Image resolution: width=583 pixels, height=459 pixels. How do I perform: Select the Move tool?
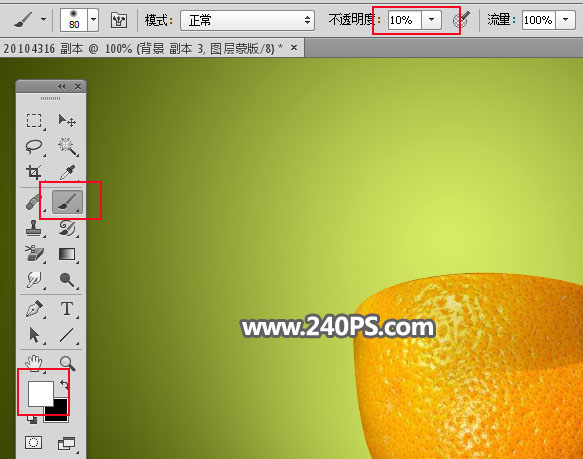click(67, 121)
